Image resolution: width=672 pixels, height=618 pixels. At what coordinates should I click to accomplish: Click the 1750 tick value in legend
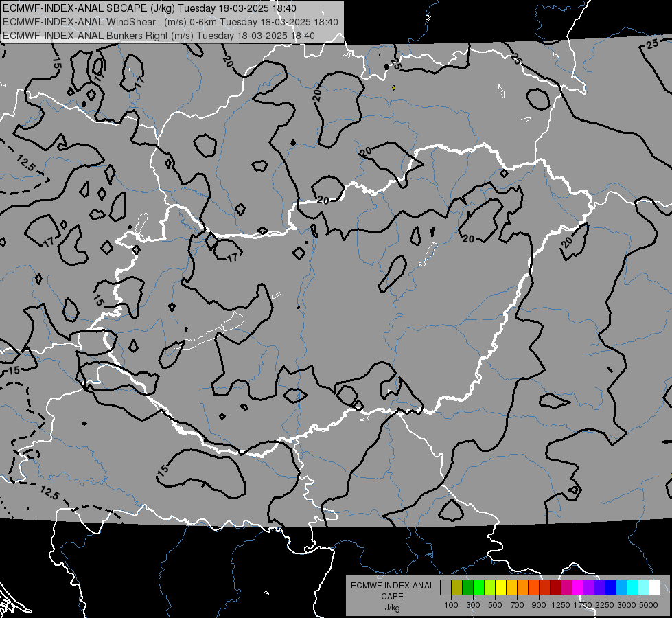pyautogui.click(x=583, y=605)
